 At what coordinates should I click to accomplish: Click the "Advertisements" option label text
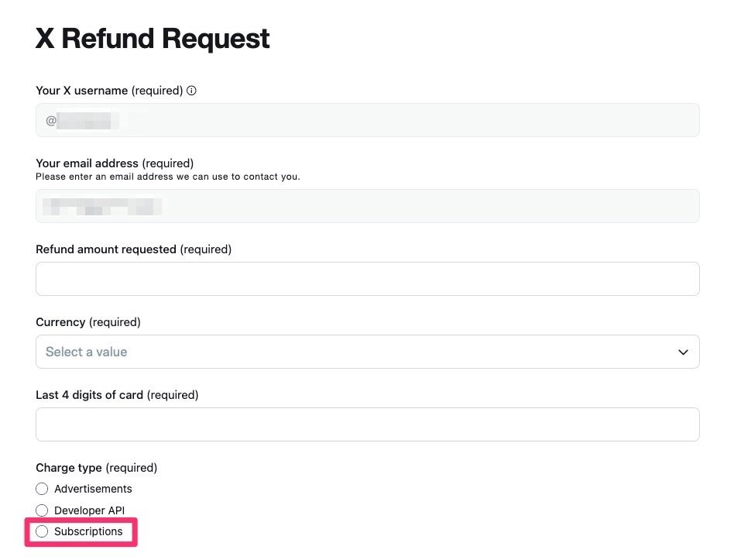pyautogui.click(x=93, y=489)
